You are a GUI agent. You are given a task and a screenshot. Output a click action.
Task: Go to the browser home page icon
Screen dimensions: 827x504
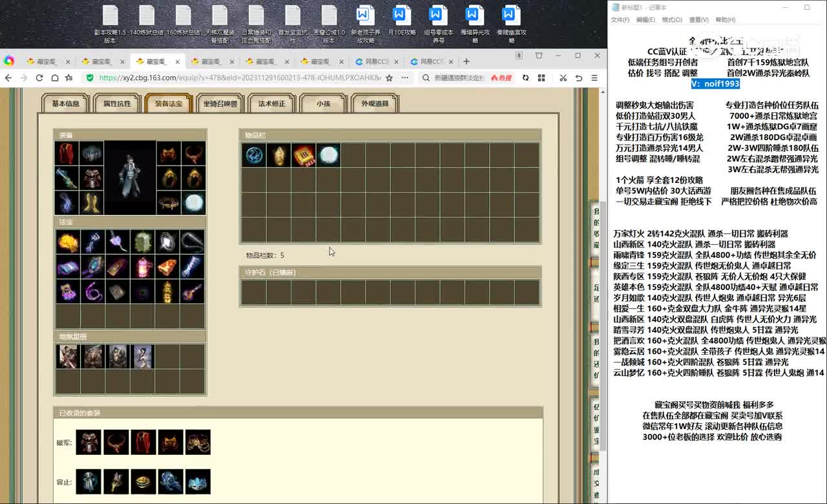coord(55,78)
